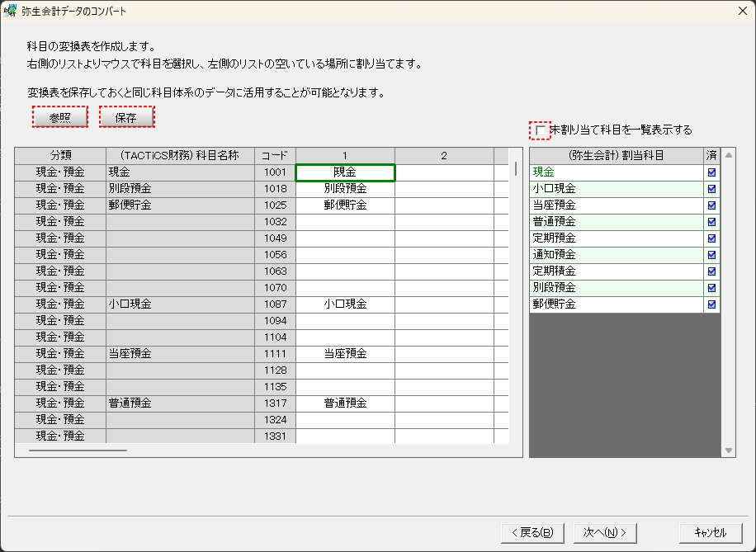Enable 未割り当て科目を一覧表示する checkbox
The height and width of the screenshot is (552, 756).
coord(541,130)
